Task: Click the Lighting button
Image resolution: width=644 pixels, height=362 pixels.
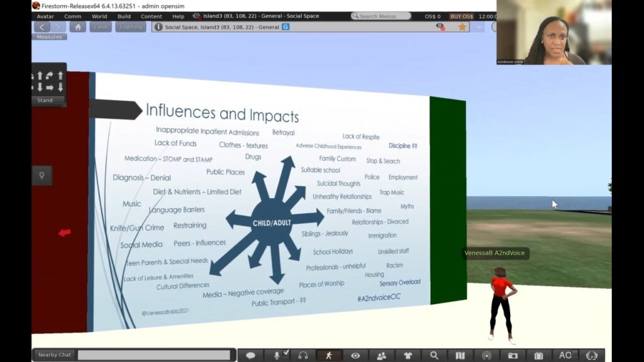Action: click(x=131, y=27)
